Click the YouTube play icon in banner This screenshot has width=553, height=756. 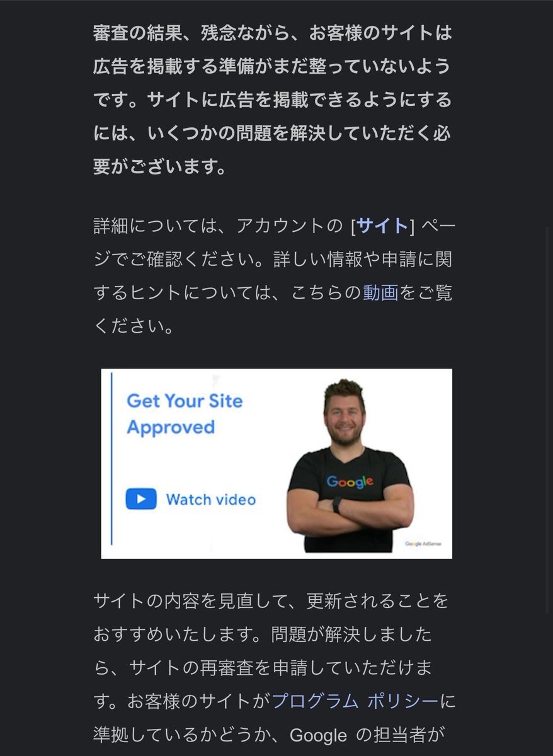tap(141, 499)
